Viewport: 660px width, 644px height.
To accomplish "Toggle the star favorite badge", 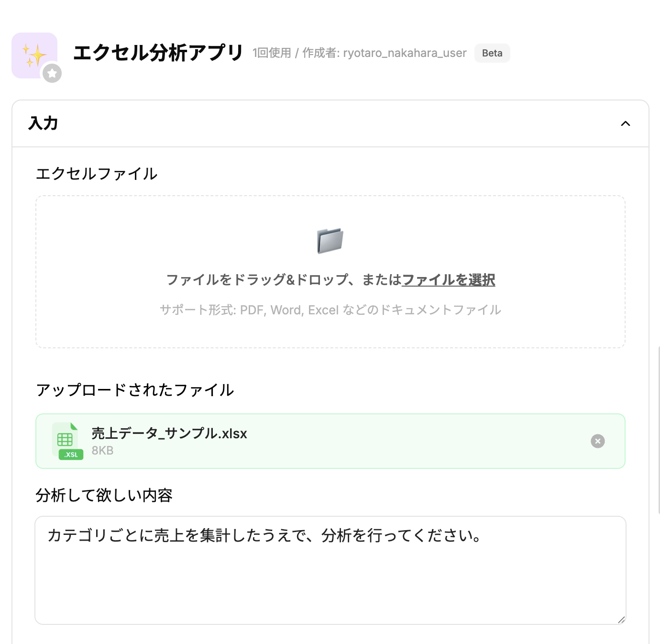I will (x=52, y=73).
